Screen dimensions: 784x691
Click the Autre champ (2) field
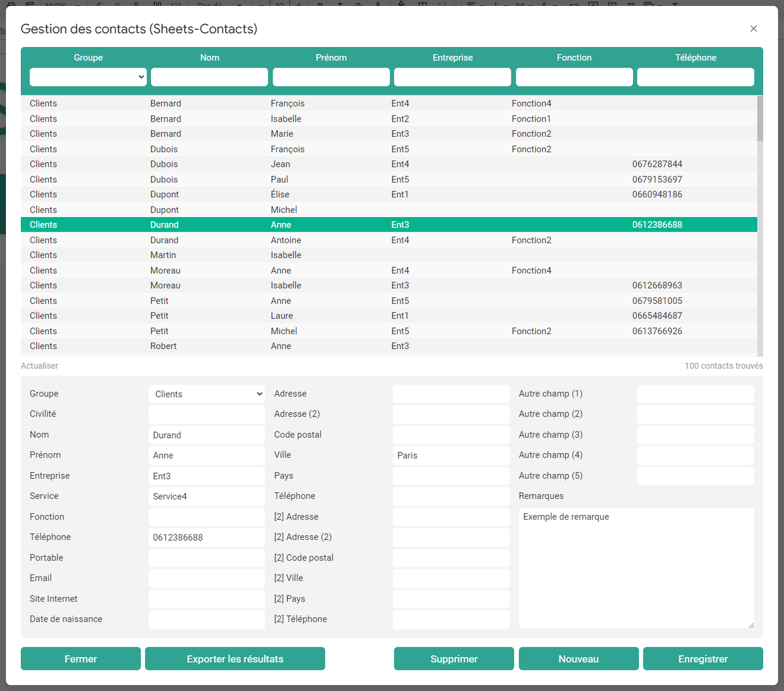pos(696,414)
